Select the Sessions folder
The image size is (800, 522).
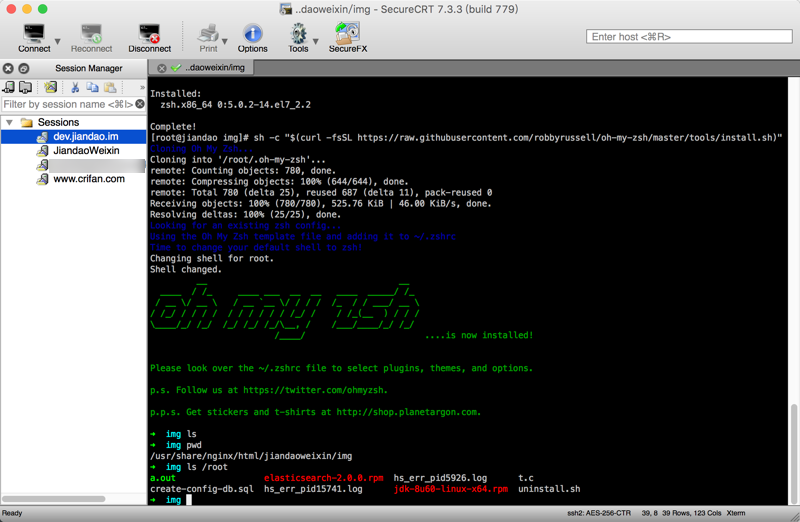(58, 122)
